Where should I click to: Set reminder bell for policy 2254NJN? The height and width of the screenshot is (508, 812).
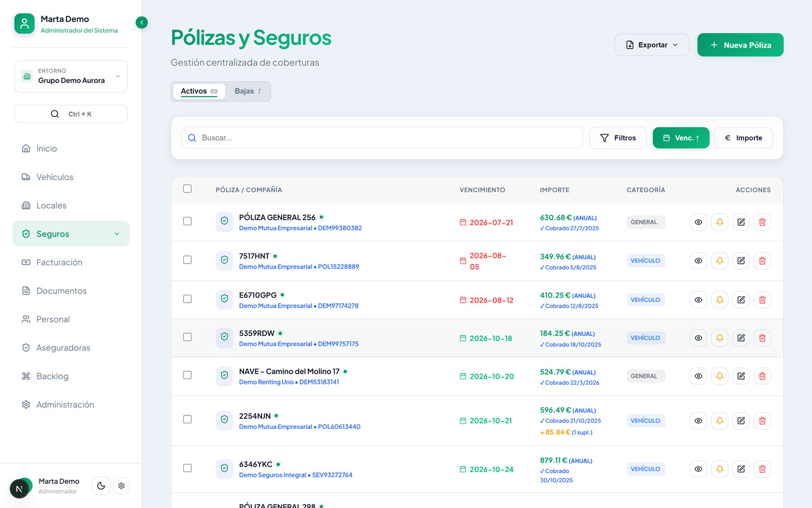coord(720,421)
